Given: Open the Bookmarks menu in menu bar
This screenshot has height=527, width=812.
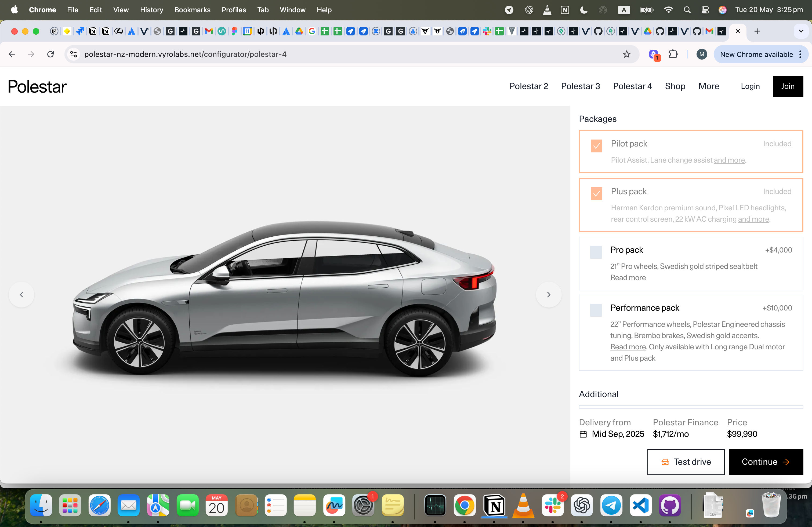Looking at the screenshot, I should pos(193,10).
